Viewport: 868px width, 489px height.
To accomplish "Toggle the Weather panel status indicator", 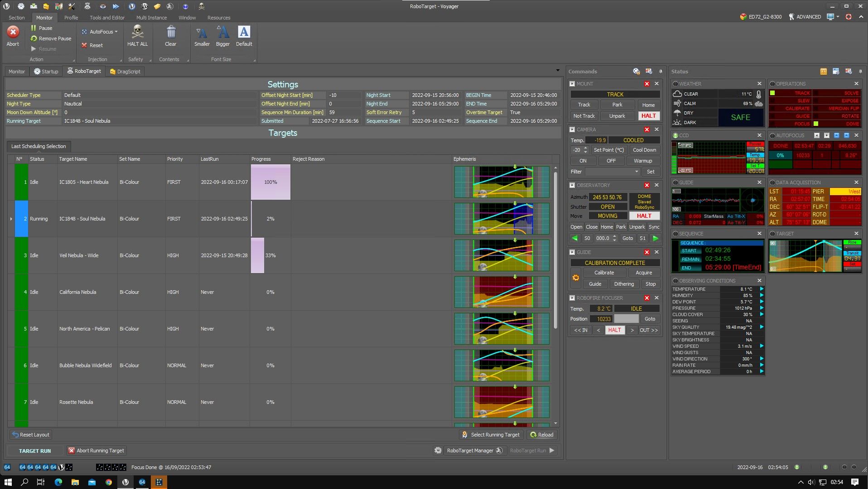I will click(x=675, y=84).
